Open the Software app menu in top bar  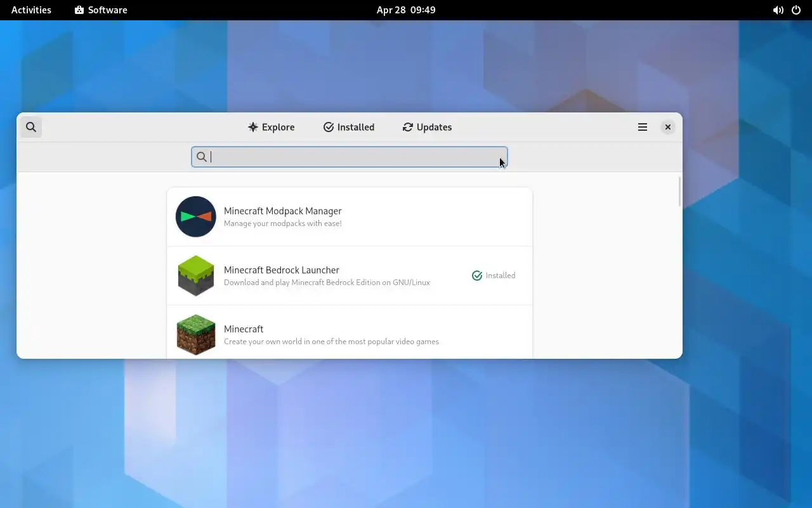[x=101, y=10]
